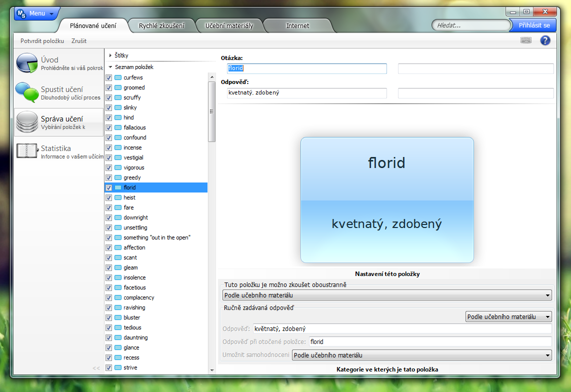Open the 'Umožnit samohodnocení' dropdown
The height and width of the screenshot is (392, 571).
click(421, 355)
